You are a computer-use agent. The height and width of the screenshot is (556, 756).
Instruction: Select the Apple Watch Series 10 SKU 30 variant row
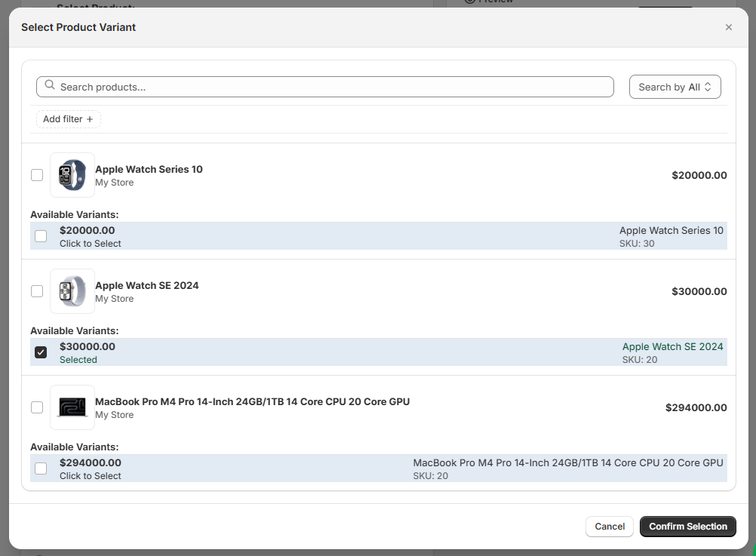tap(377, 236)
